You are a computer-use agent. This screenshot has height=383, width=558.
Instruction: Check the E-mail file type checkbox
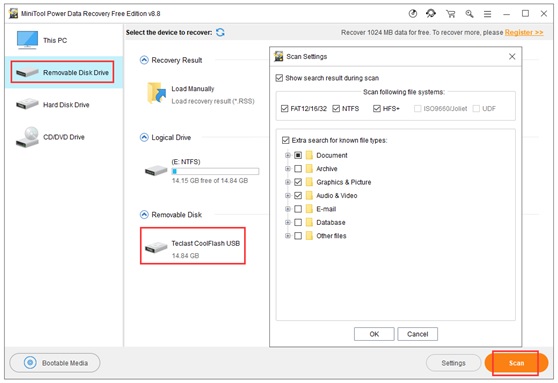click(298, 209)
